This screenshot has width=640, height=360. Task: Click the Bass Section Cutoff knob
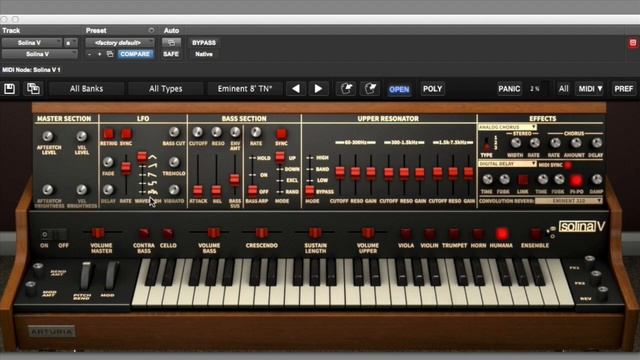[x=198, y=132]
